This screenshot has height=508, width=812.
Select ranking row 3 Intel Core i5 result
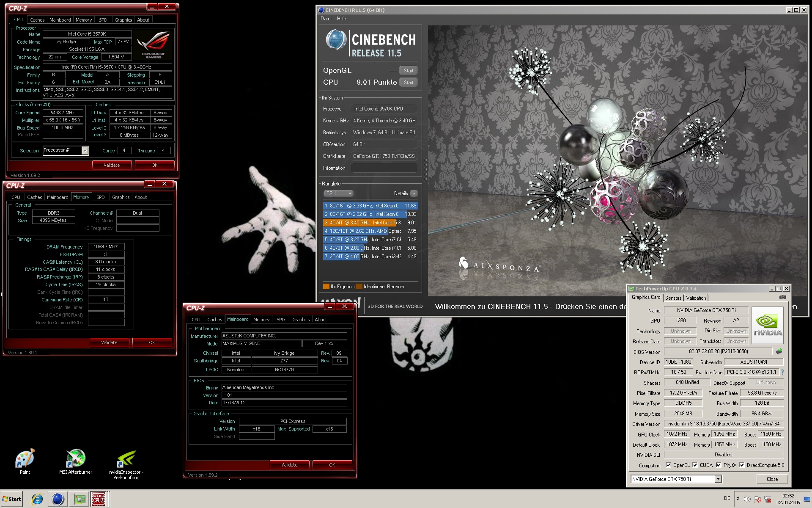click(x=370, y=223)
